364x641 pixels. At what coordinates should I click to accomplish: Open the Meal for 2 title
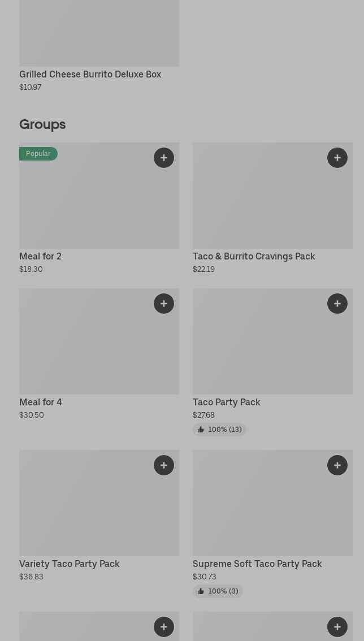pos(41,256)
